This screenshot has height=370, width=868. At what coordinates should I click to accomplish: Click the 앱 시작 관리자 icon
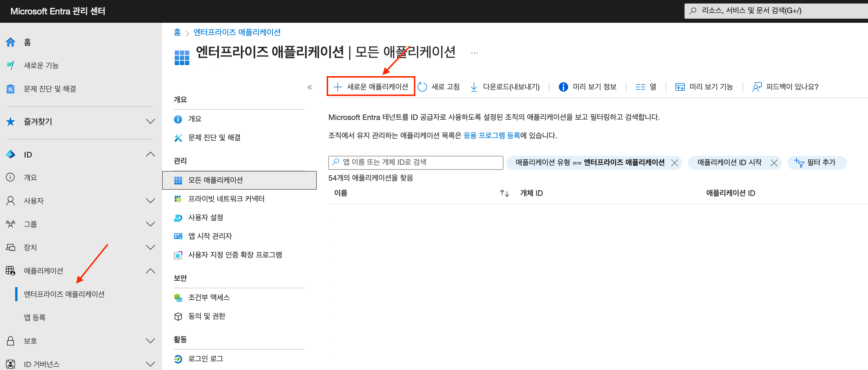178,236
